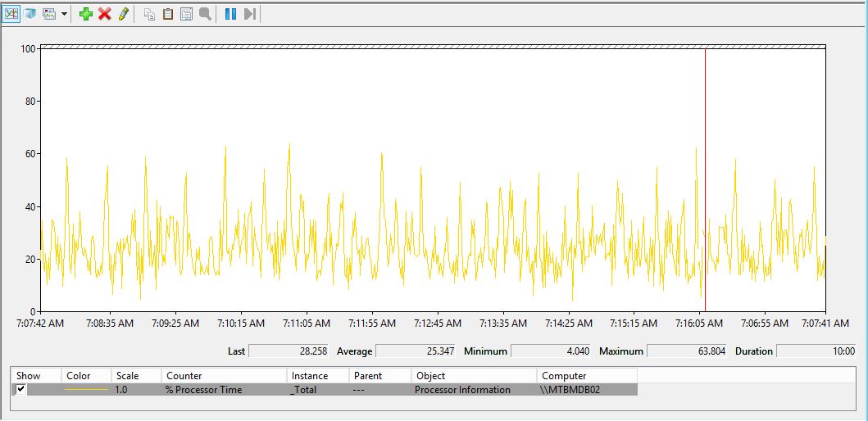Click the Computer column header

click(588, 376)
